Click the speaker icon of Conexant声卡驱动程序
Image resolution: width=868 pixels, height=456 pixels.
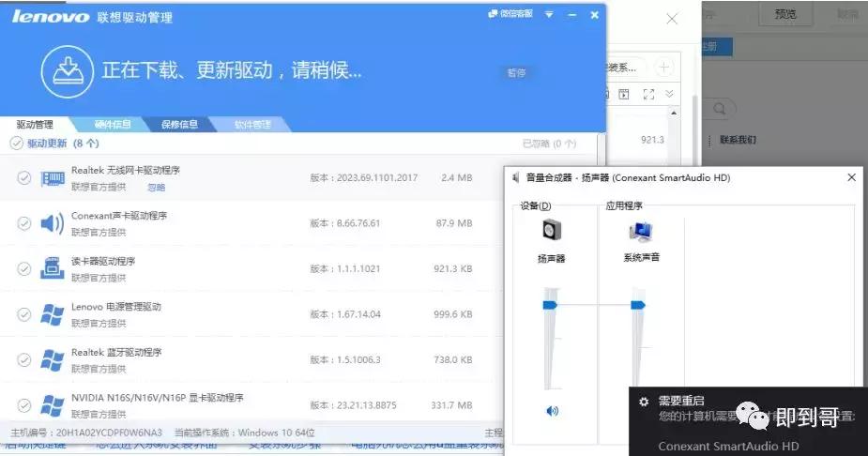coord(52,223)
